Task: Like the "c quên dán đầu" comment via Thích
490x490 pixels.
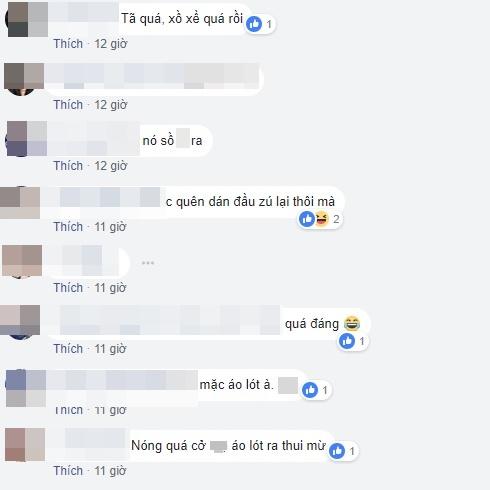Action: click(68, 227)
